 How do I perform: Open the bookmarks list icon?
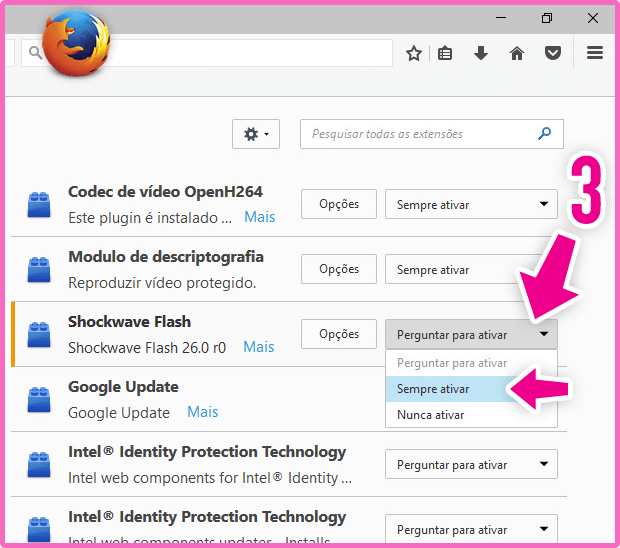click(445, 53)
